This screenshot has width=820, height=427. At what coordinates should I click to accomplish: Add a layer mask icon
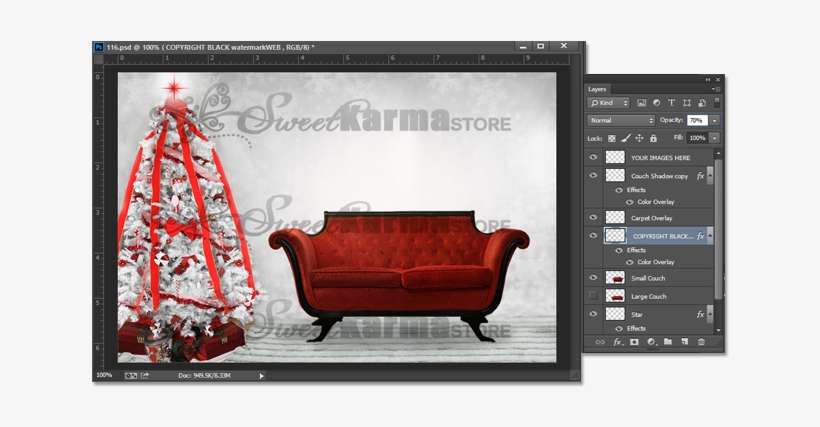[x=634, y=342]
